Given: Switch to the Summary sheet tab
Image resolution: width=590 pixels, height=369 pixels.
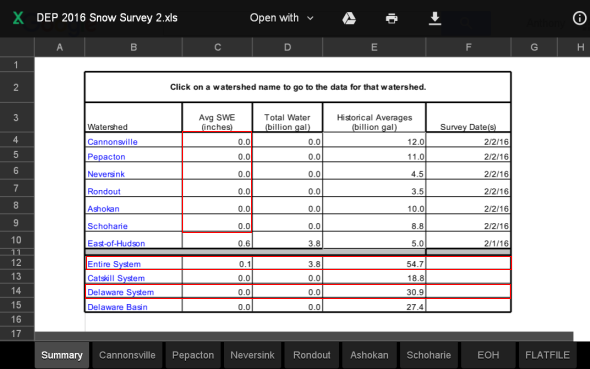Looking at the screenshot, I should coord(62,355).
